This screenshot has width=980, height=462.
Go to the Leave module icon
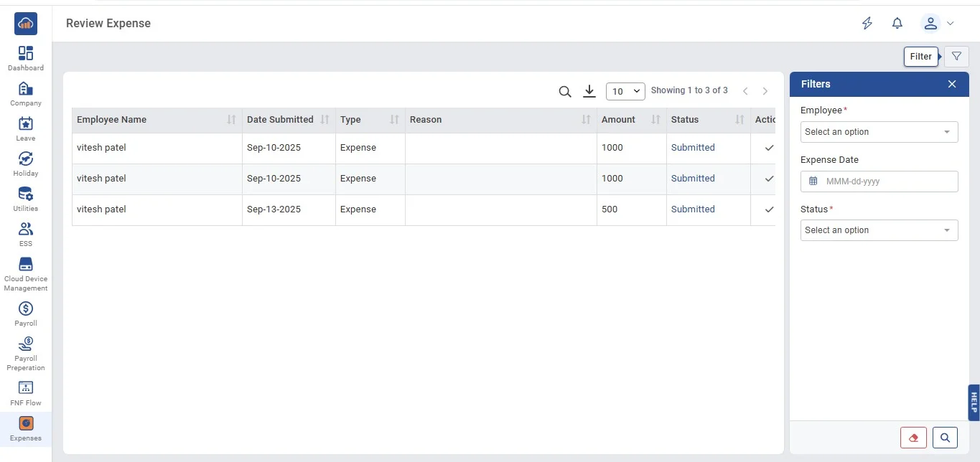pos(26,128)
